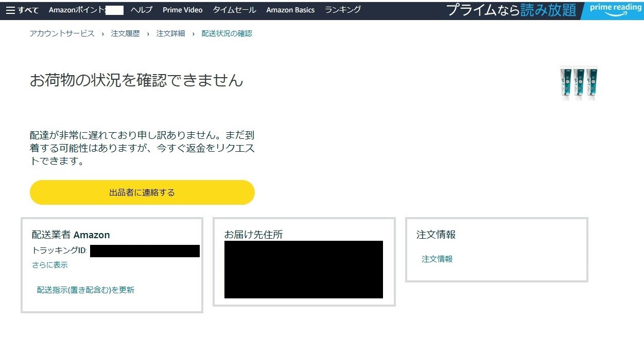Open Amazon Basics from the navigation bar

click(x=290, y=10)
